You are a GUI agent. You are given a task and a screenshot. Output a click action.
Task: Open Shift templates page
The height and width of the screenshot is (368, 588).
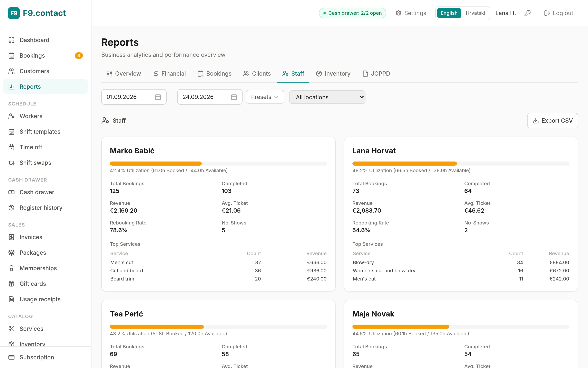tap(46, 132)
